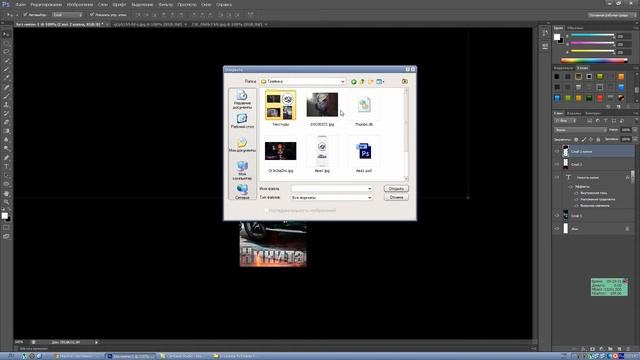Open Мои документы in the places bar
The width and height of the screenshot is (640, 360).
pyautogui.click(x=242, y=144)
